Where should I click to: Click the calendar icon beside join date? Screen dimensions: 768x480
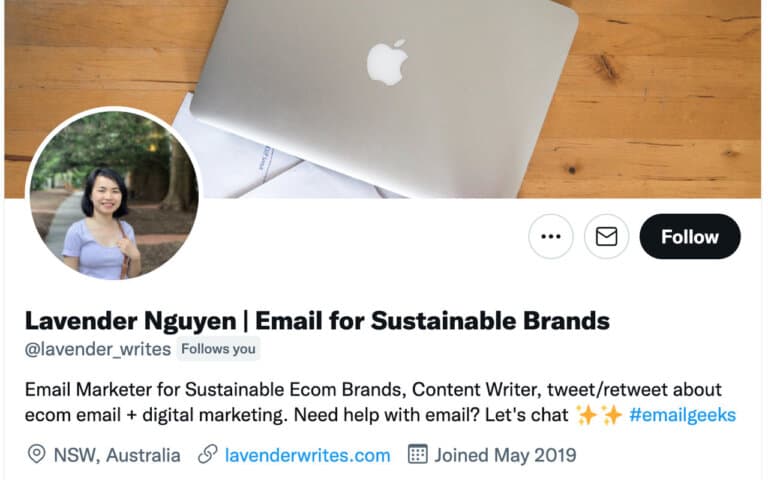(418, 455)
